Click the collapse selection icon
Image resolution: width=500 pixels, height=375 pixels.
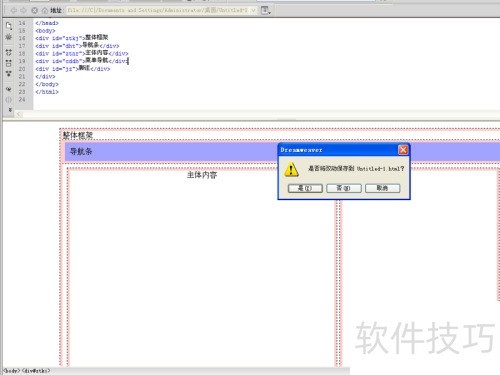point(9,63)
